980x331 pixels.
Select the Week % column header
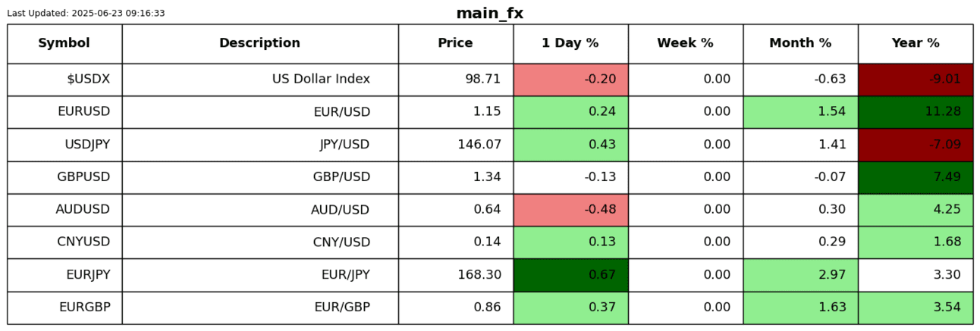tap(685, 43)
